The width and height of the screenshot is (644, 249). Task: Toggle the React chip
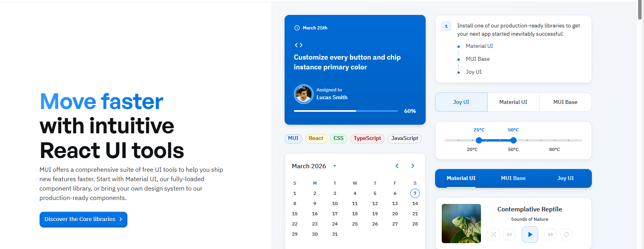point(316,138)
